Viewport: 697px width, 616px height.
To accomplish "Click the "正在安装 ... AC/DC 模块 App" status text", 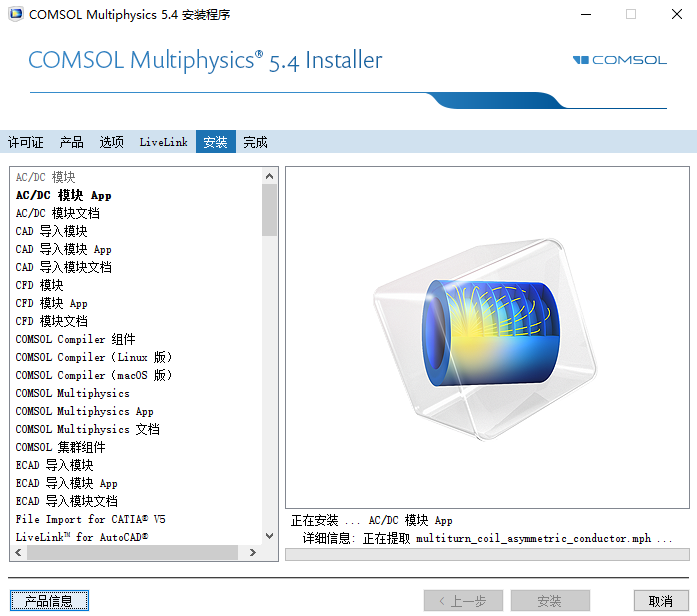I will click(x=372, y=520).
